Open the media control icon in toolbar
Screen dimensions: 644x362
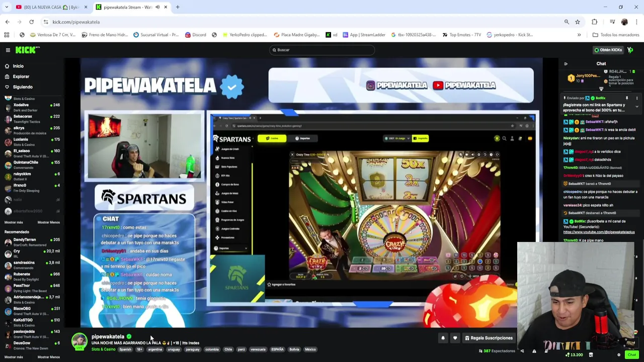pyautogui.click(x=612, y=22)
